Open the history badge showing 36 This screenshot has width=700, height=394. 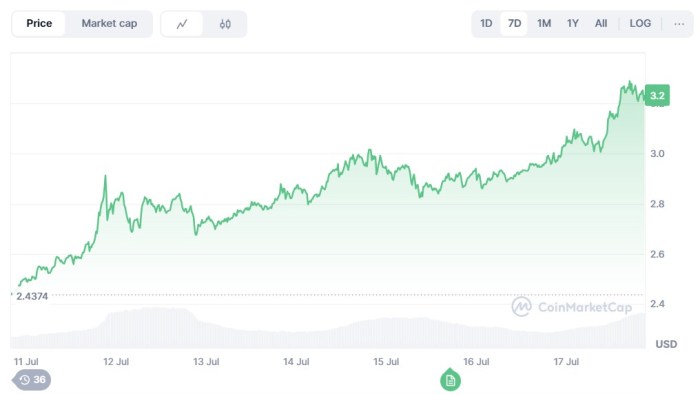click(x=32, y=380)
